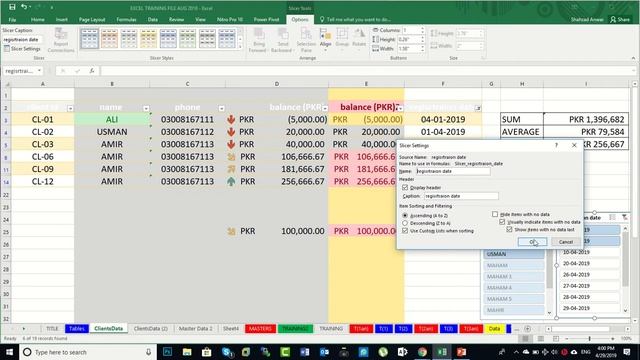Open Chrome from the taskbar

[422, 352]
